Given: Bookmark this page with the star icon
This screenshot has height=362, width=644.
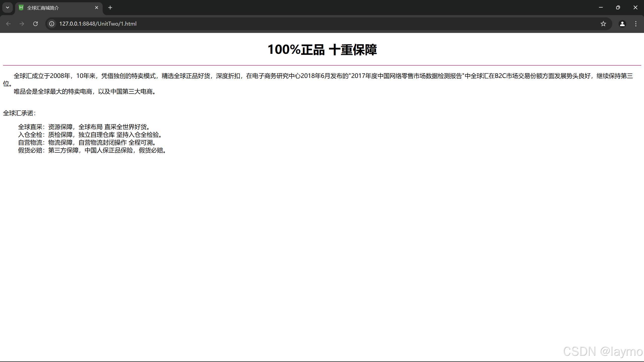Looking at the screenshot, I should click(603, 24).
